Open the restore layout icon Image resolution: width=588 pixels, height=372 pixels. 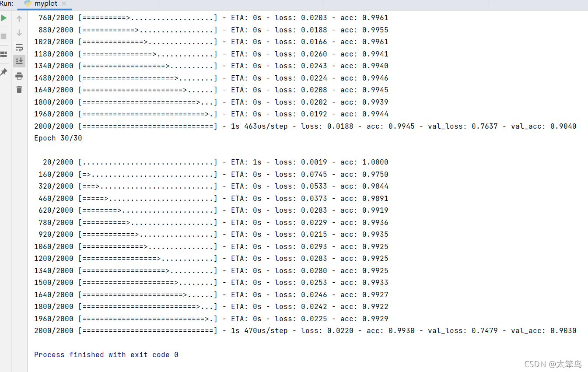[4, 54]
